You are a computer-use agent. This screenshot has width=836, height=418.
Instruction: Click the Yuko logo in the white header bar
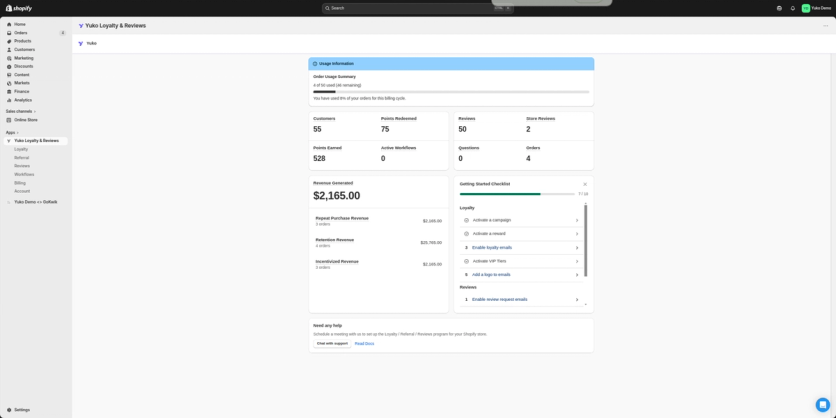click(x=81, y=43)
